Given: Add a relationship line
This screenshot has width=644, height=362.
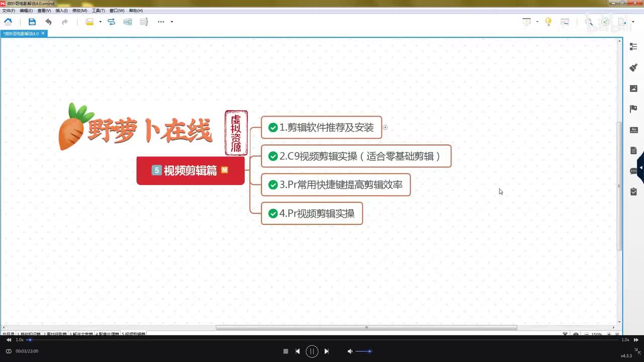Looking at the screenshot, I should (111, 22).
